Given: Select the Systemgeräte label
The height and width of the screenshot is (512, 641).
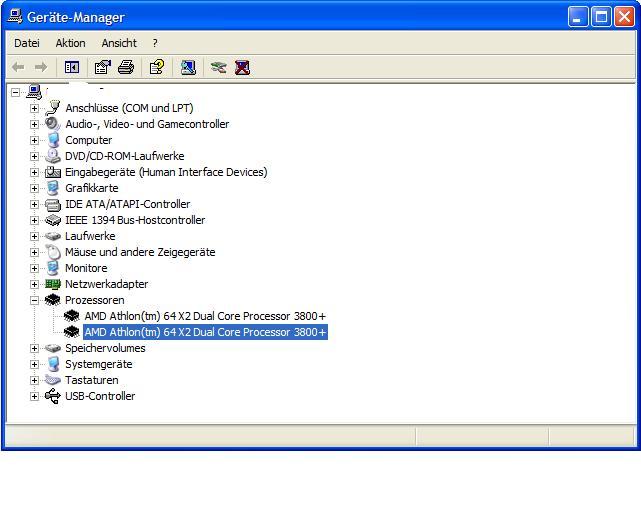Looking at the screenshot, I should 99,364.
